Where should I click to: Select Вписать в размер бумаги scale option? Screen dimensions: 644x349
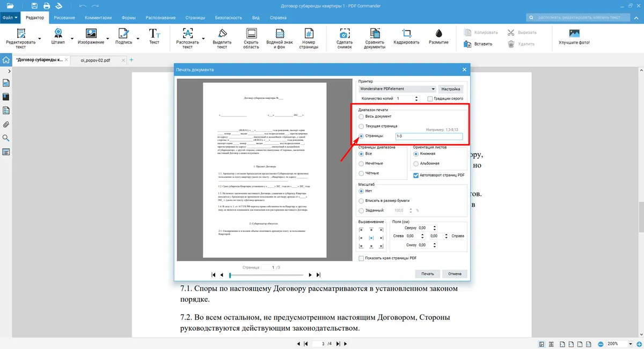pyautogui.click(x=361, y=200)
